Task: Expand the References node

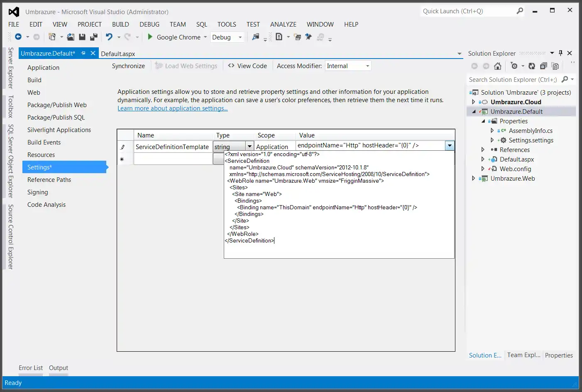Action: click(x=482, y=149)
